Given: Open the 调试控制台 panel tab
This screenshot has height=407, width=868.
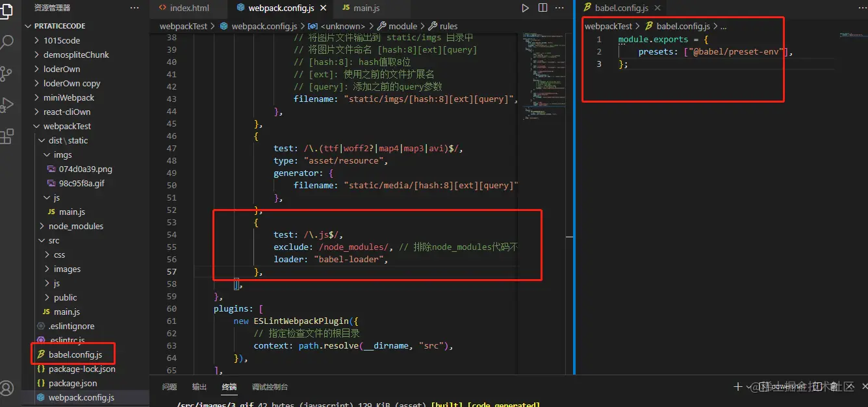Looking at the screenshot, I should point(270,387).
